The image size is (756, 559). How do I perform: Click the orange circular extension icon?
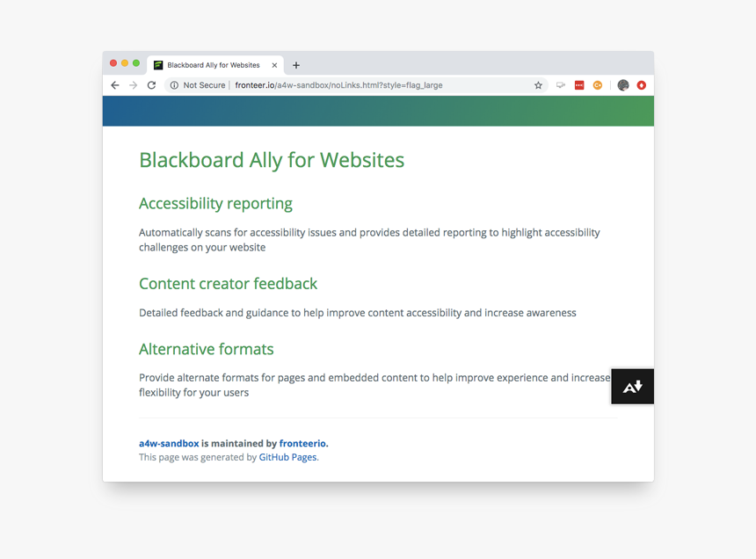pyautogui.click(x=598, y=85)
